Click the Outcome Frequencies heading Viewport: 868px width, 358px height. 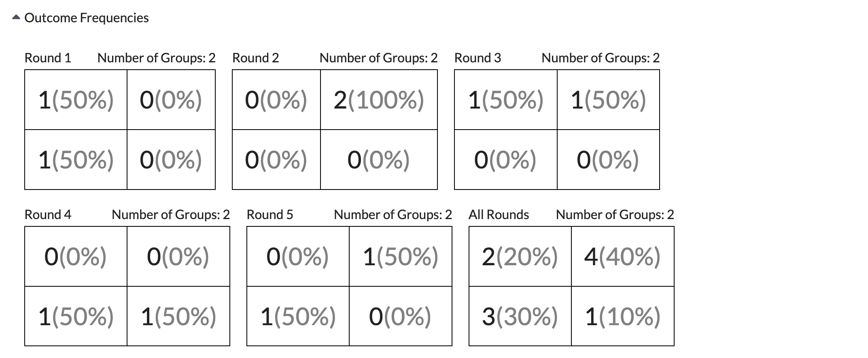pos(86,18)
